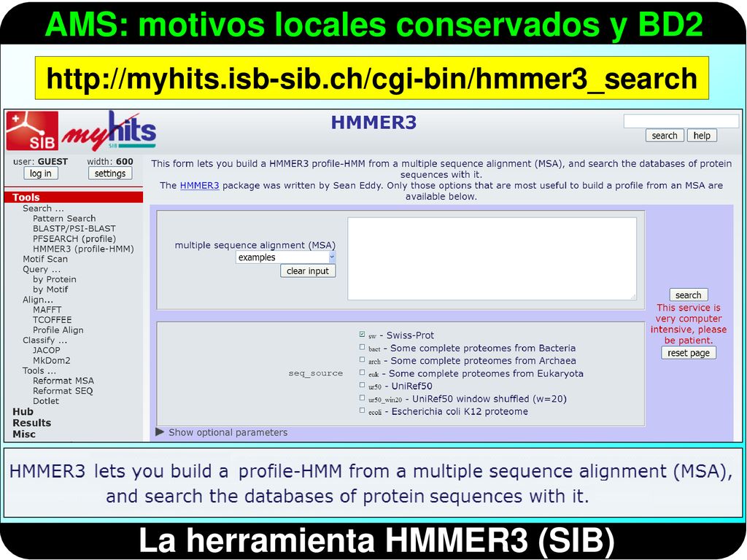Open the examples dropdown

coord(285,257)
